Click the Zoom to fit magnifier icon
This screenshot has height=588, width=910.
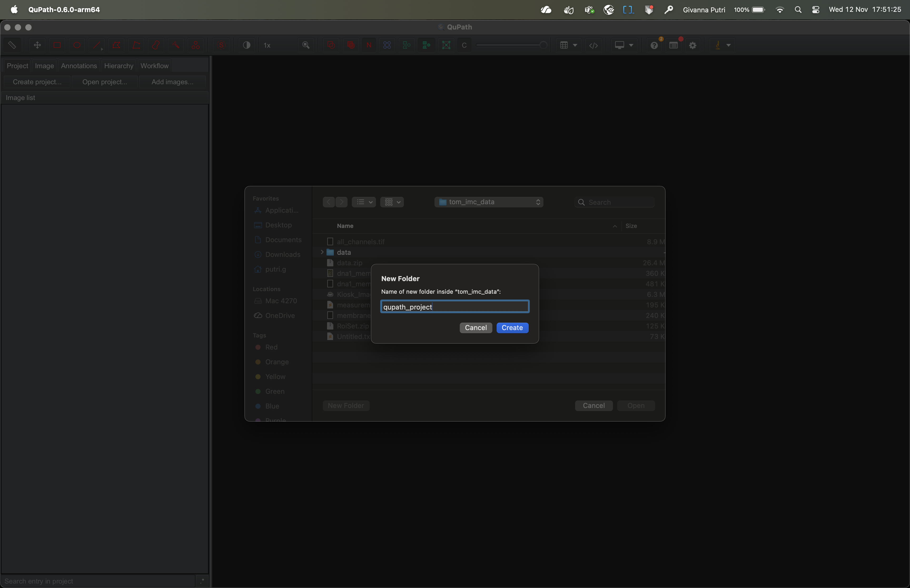point(306,45)
